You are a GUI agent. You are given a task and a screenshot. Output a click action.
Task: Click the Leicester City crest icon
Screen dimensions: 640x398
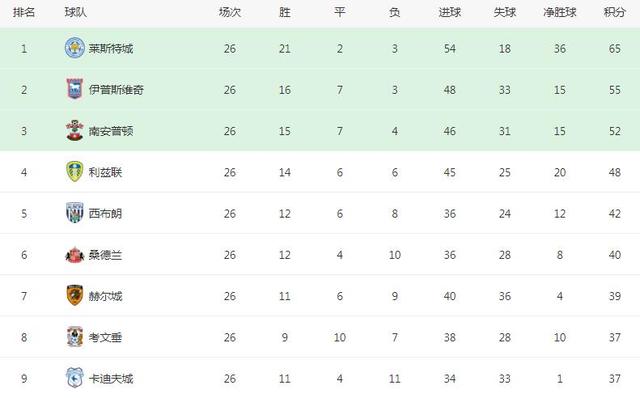click(75, 48)
